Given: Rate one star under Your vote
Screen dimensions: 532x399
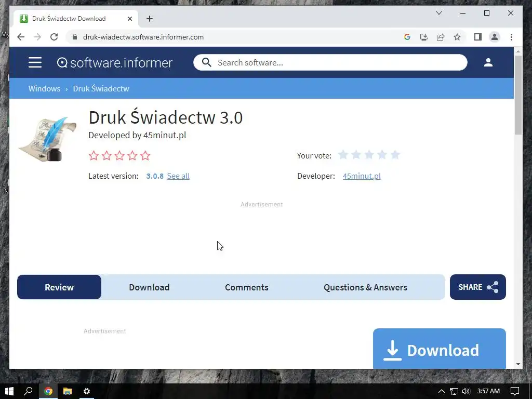Looking at the screenshot, I should [343, 155].
